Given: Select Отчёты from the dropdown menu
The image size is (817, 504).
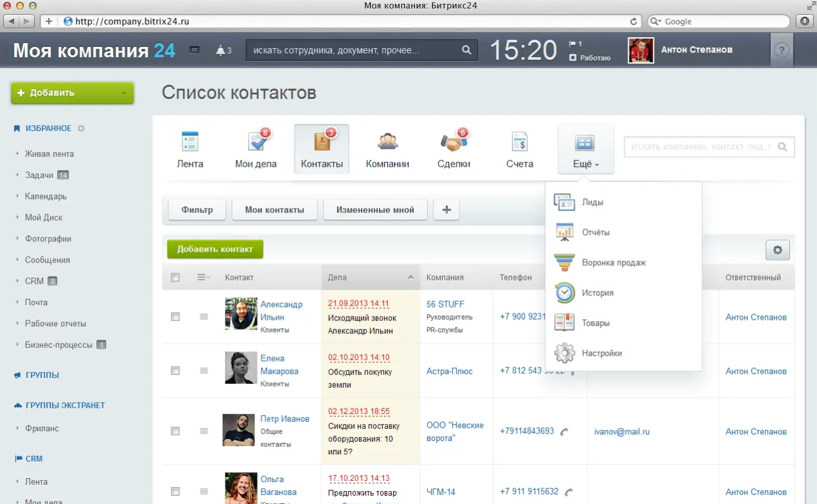Looking at the screenshot, I should 595,232.
